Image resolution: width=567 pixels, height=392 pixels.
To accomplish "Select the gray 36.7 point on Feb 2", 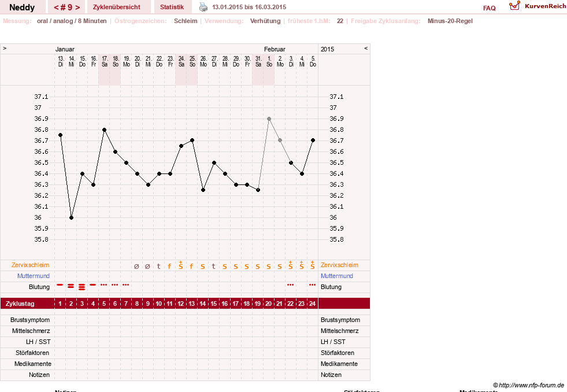I will 280,140.
